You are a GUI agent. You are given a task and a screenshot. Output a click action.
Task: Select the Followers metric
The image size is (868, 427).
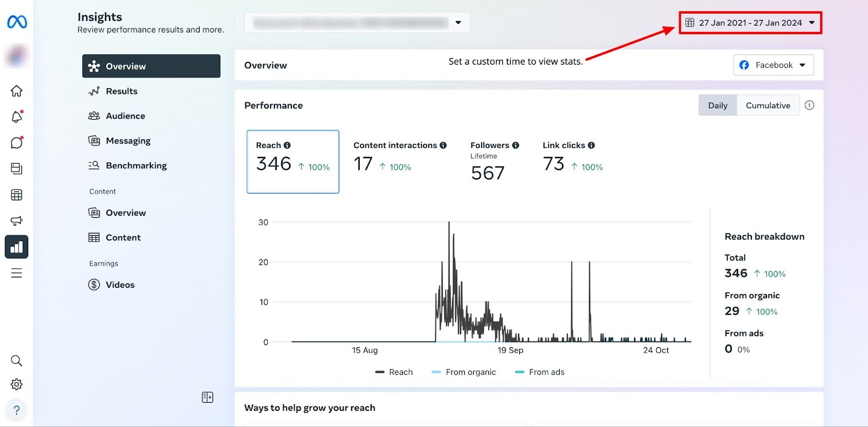(x=494, y=161)
